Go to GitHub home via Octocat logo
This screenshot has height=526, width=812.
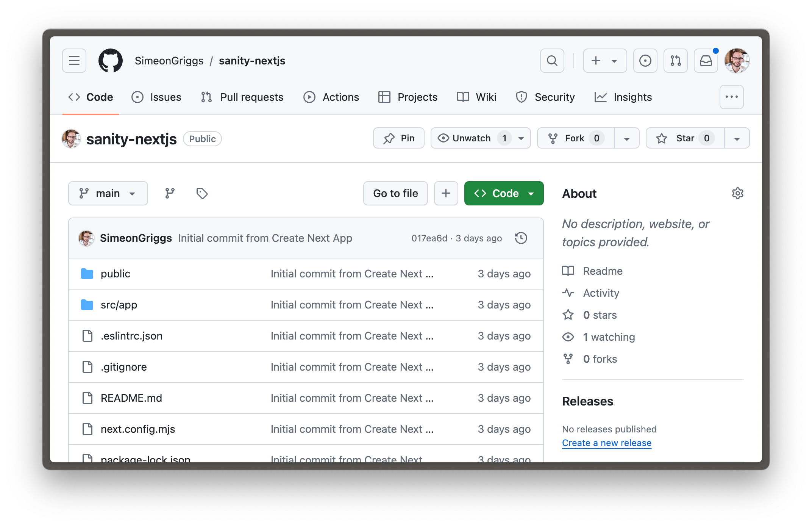click(111, 61)
